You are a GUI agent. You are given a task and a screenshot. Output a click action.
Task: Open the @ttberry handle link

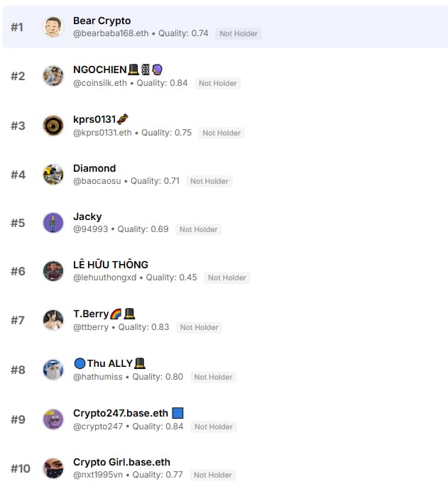(91, 327)
